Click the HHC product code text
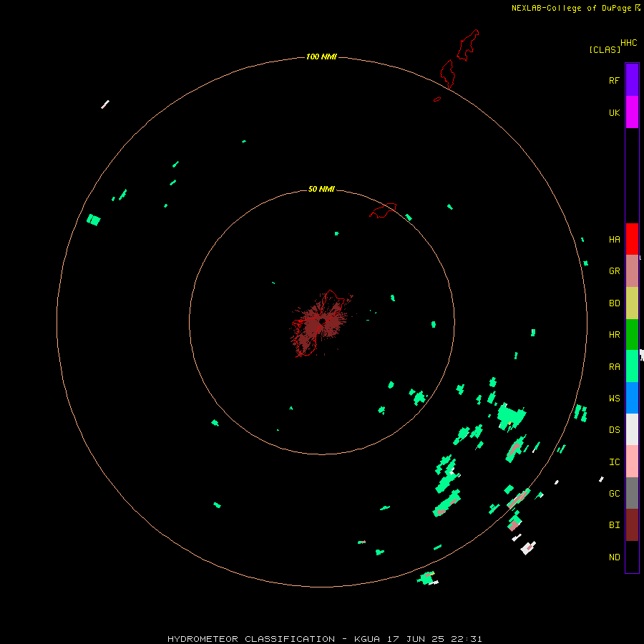The width and height of the screenshot is (644, 644). (x=628, y=43)
